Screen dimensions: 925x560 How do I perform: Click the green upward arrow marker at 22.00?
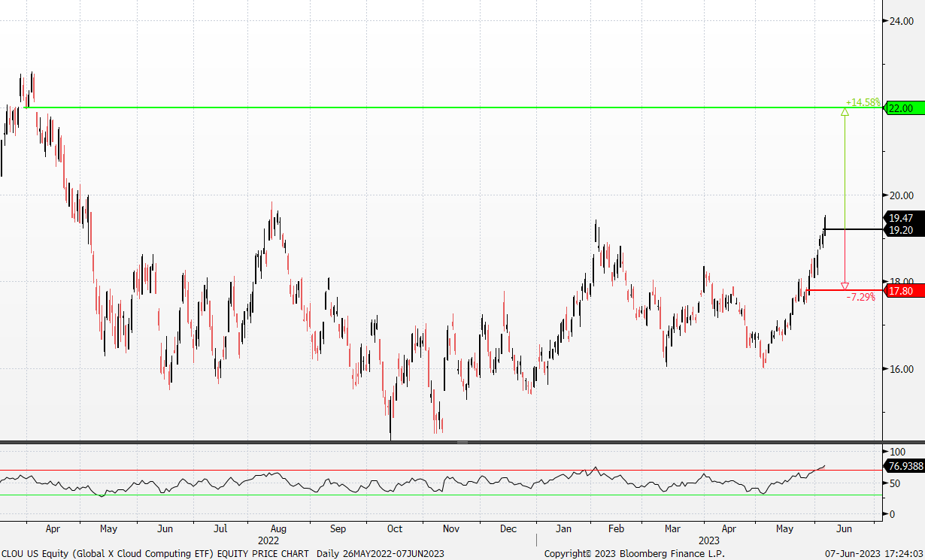coord(845,112)
